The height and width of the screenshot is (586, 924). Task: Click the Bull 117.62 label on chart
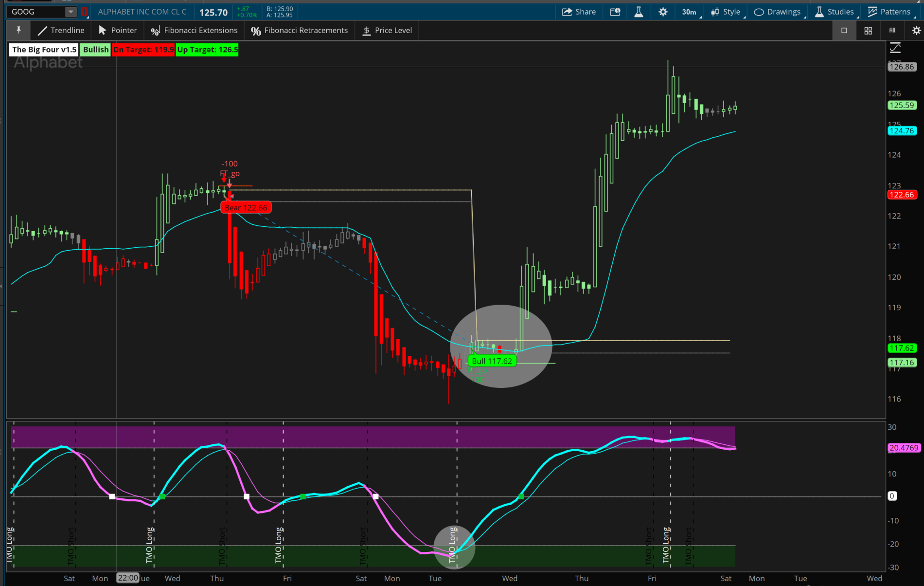(x=492, y=361)
